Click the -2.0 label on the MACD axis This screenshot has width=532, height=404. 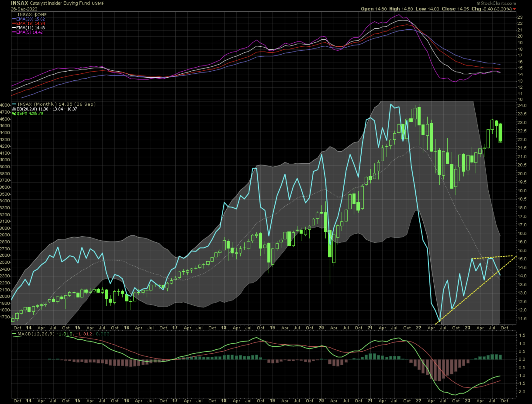click(521, 392)
